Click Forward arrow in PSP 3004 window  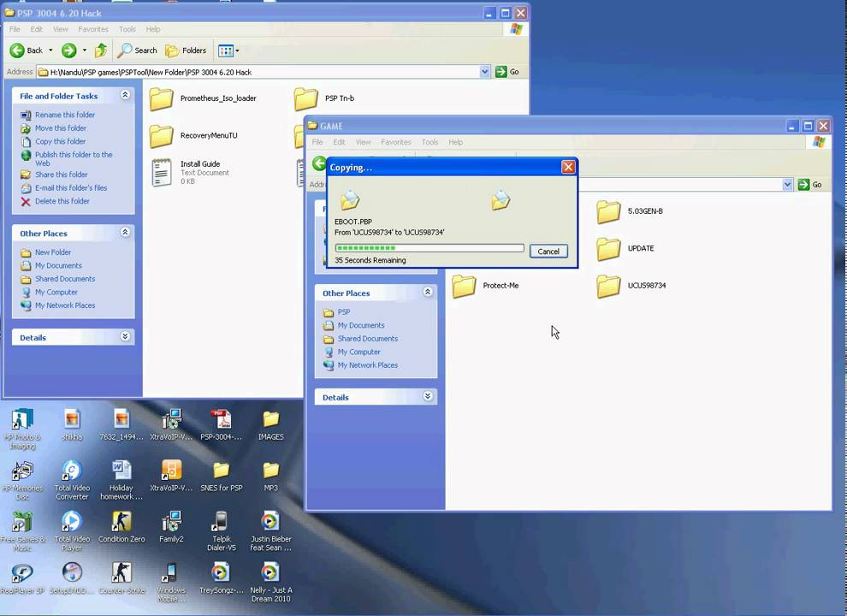tap(68, 50)
